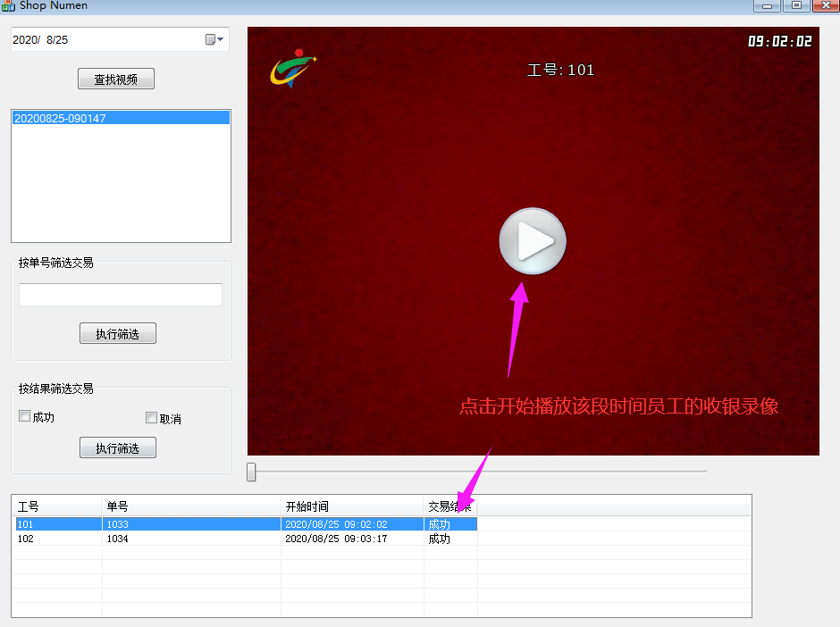Image resolution: width=840 pixels, height=627 pixels.
Task: Select transaction row with employee 102
Action: [x=246, y=539]
